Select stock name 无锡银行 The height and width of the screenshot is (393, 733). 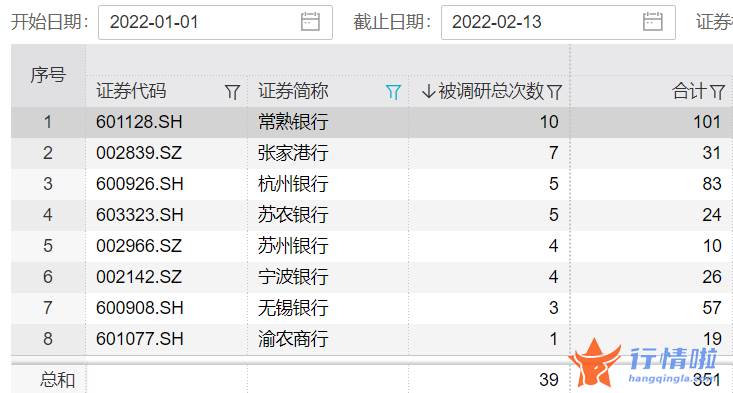tap(293, 307)
